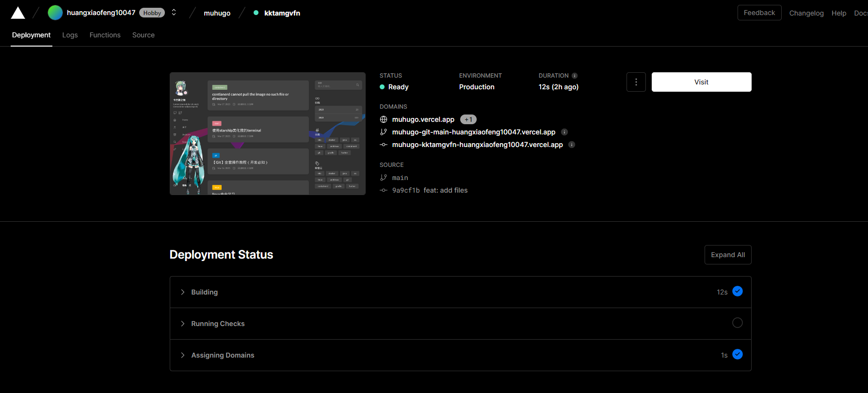This screenshot has height=393, width=868.
Task: Click the Production environment text
Action: point(477,87)
